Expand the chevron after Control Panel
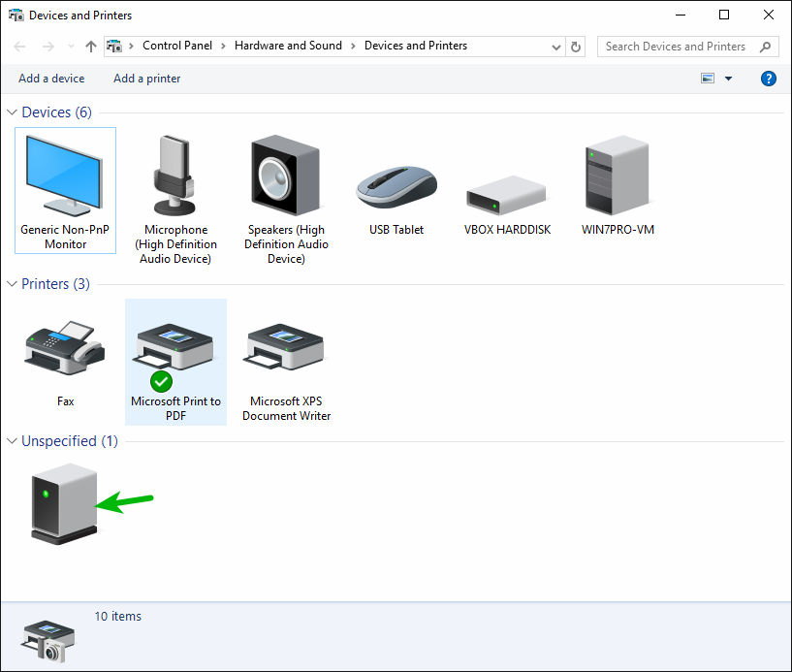Viewport: 792px width, 672px height. tap(223, 46)
